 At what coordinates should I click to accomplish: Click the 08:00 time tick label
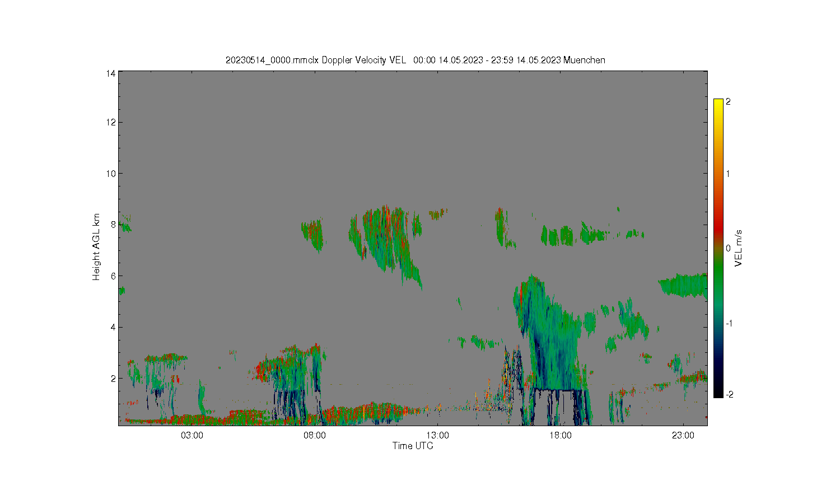click(x=315, y=435)
